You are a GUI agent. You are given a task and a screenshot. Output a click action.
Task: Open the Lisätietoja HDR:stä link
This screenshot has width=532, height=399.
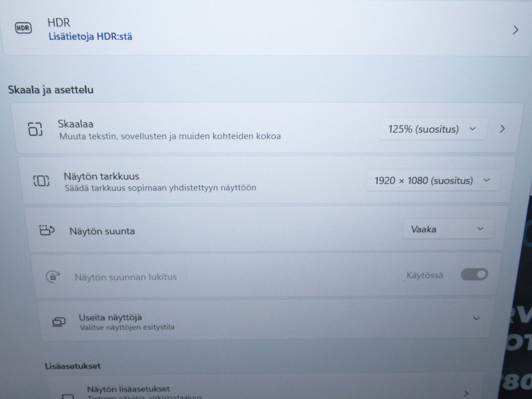pos(90,36)
